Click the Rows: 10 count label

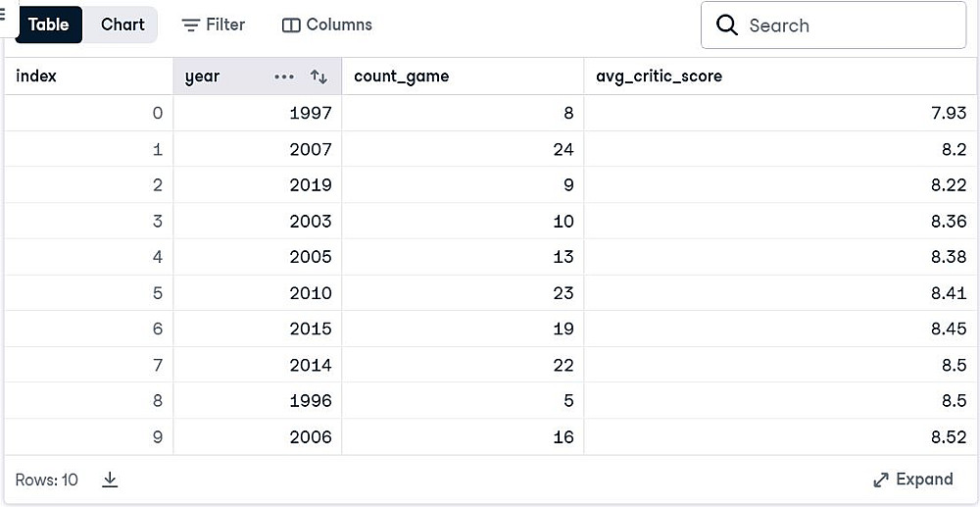pyautogui.click(x=46, y=480)
